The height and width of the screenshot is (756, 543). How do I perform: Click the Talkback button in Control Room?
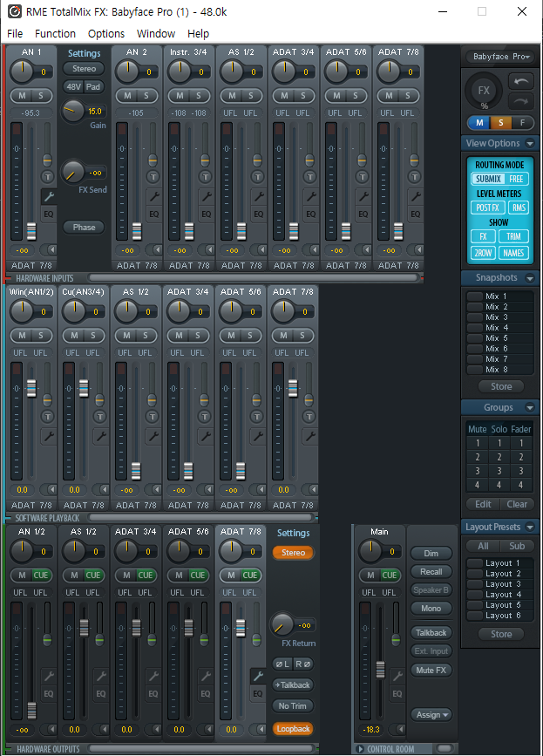pos(431,632)
